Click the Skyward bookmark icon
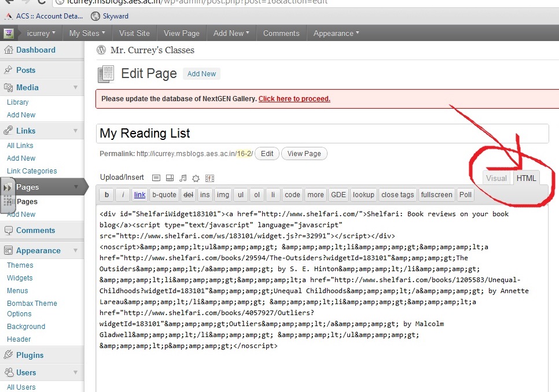Viewport: 559px width, 392px height. coord(95,16)
